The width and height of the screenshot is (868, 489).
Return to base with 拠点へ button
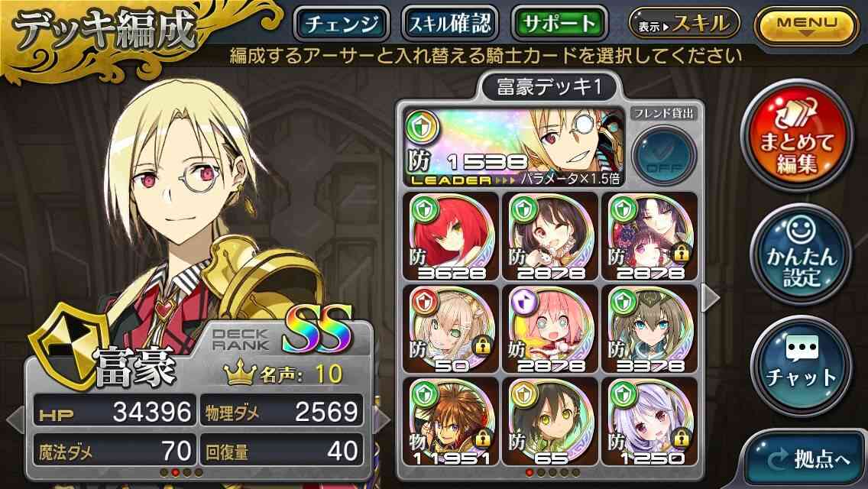807,459
